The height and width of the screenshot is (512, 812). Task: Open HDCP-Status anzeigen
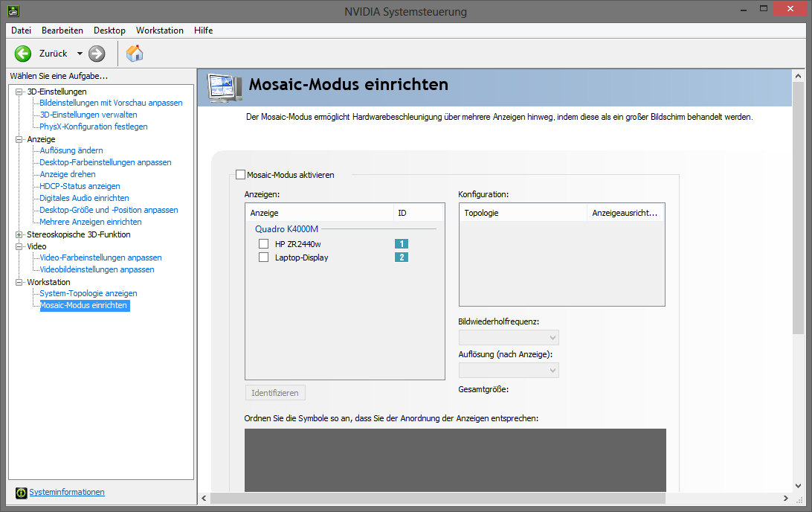coord(80,186)
